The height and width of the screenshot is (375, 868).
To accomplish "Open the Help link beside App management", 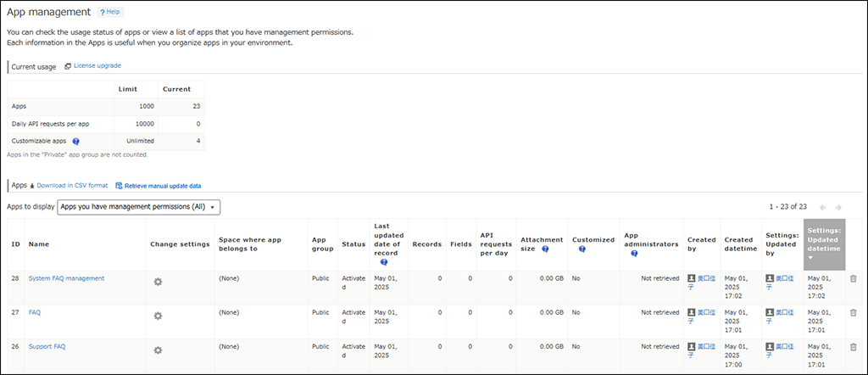I will coord(110,13).
